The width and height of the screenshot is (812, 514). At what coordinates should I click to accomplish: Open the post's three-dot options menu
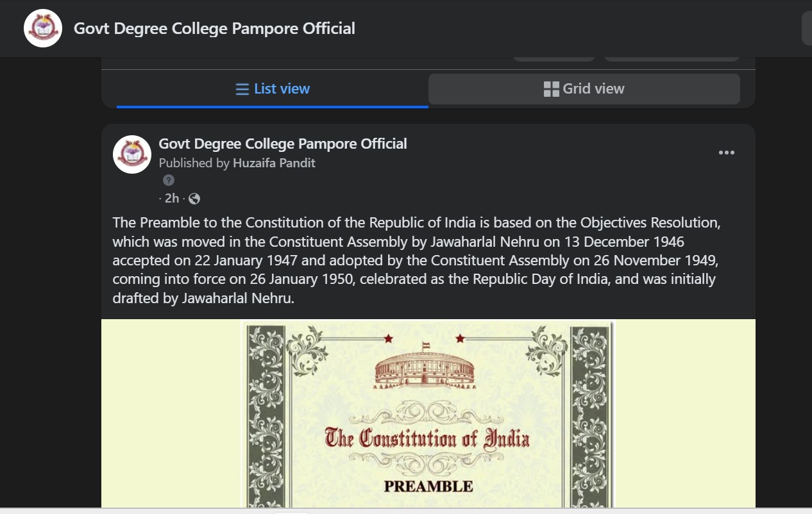(727, 153)
